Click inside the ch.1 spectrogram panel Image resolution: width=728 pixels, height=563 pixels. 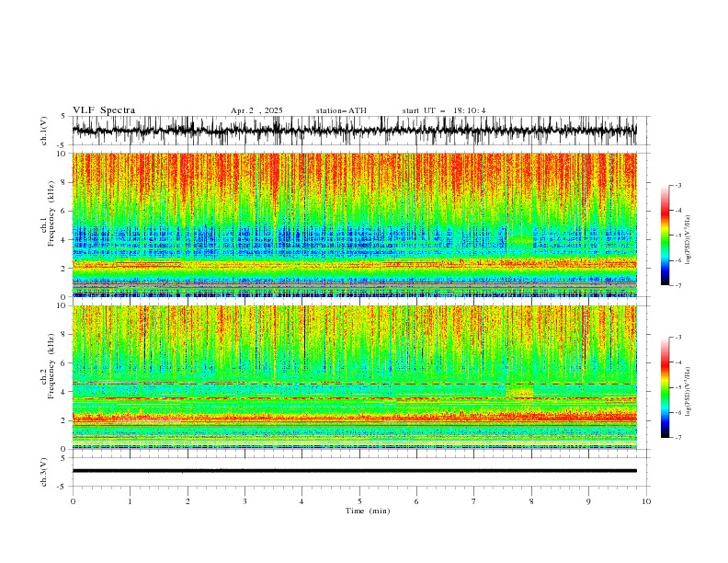pos(354,224)
